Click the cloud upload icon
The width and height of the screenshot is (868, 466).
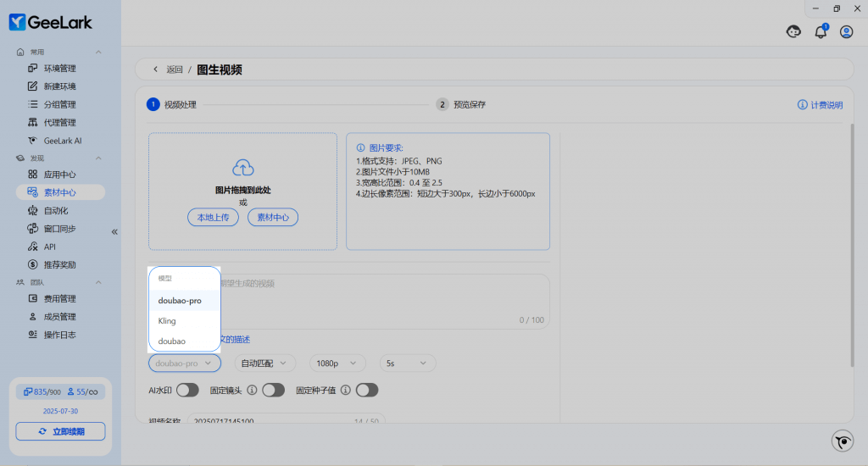click(242, 168)
